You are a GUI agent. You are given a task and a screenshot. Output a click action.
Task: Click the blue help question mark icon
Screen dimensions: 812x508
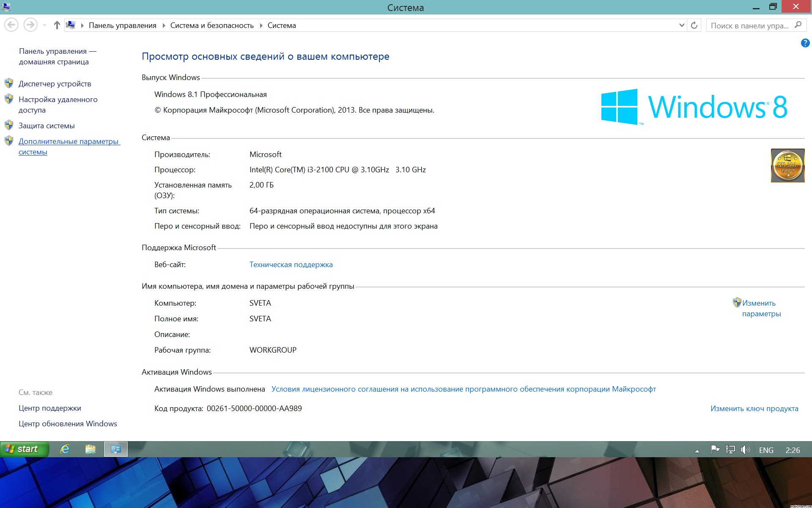click(805, 43)
